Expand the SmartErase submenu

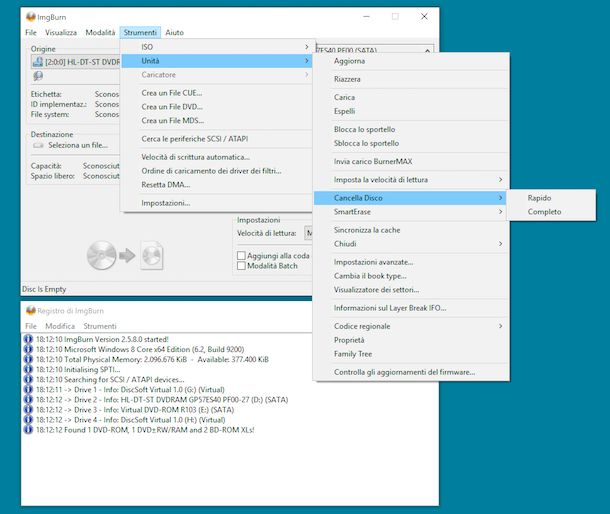pyautogui.click(x=411, y=212)
